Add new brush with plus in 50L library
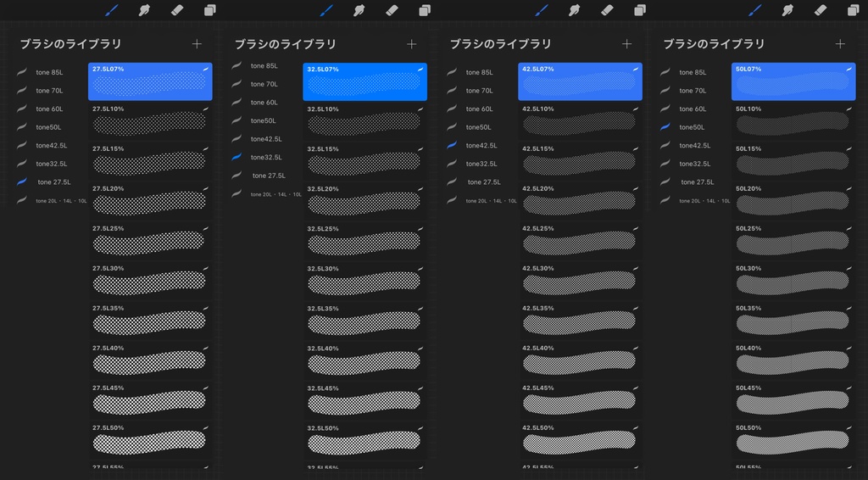Viewport: 868px width, 480px height. pyautogui.click(x=840, y=44)
